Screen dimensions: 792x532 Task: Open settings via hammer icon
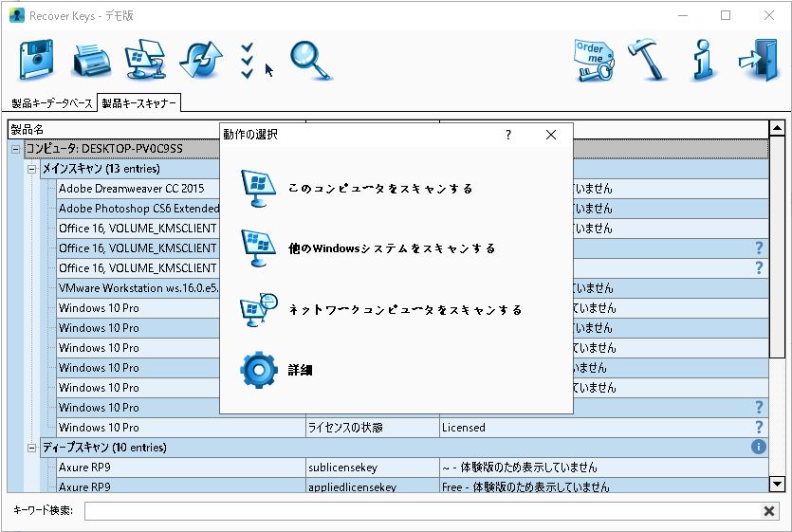646,60
